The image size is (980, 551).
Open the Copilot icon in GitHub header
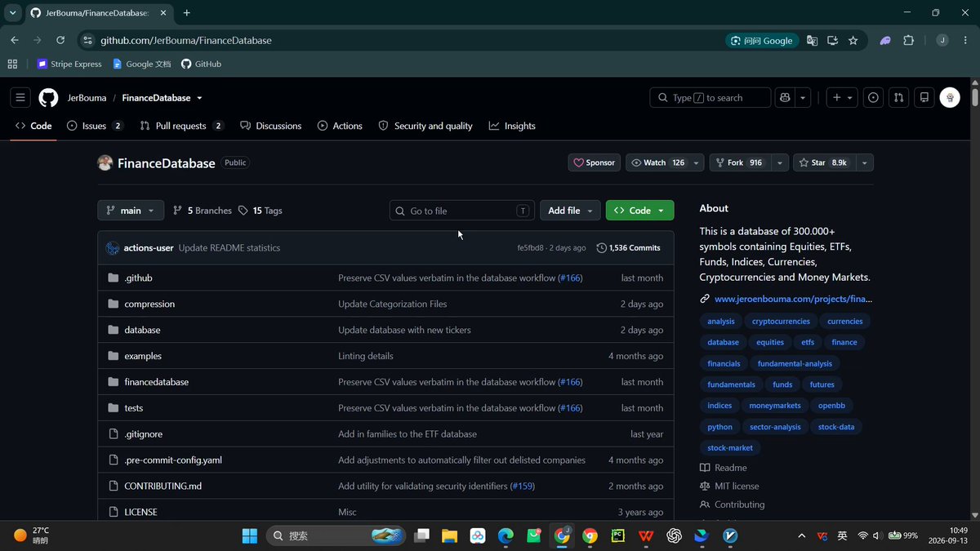click(785, 98)
